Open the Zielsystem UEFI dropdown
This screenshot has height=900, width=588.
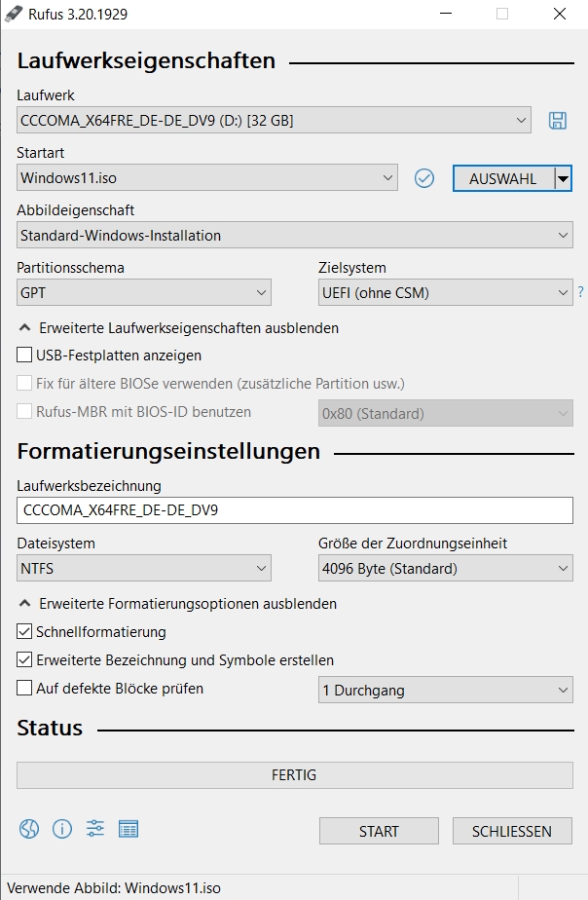(446, 293)
